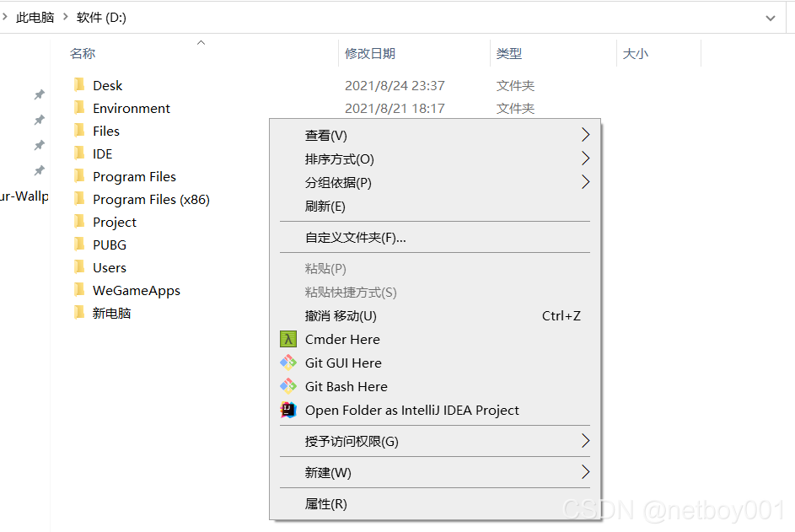Click the IntelliJ IDEA logo icon
The height and width of the screenshot is (532, 795).
(288, 410)
